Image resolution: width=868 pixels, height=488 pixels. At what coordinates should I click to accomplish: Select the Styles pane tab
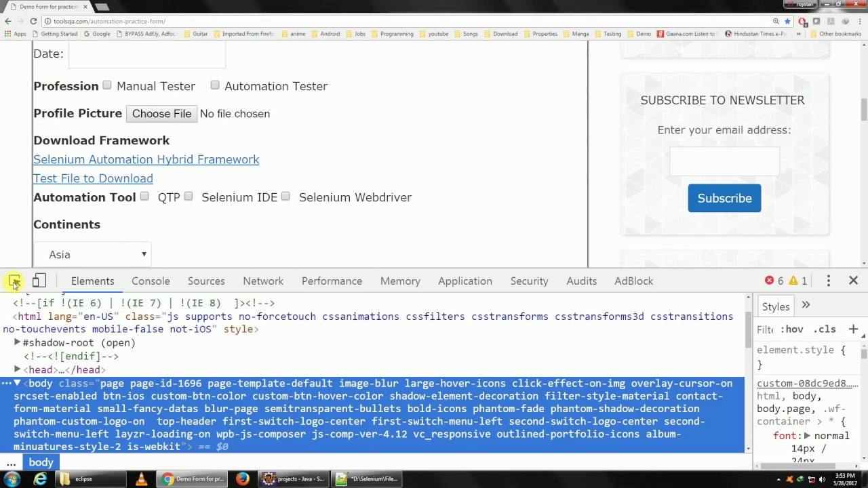pyautogui.click(x=775, y=306)
